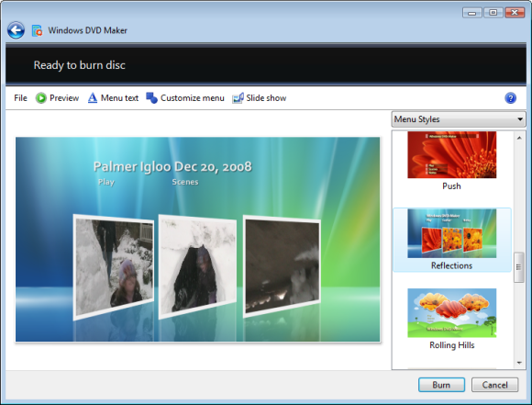Click the dark igloo interior preview photo
The image size is (532, 405).
[282, 265]
